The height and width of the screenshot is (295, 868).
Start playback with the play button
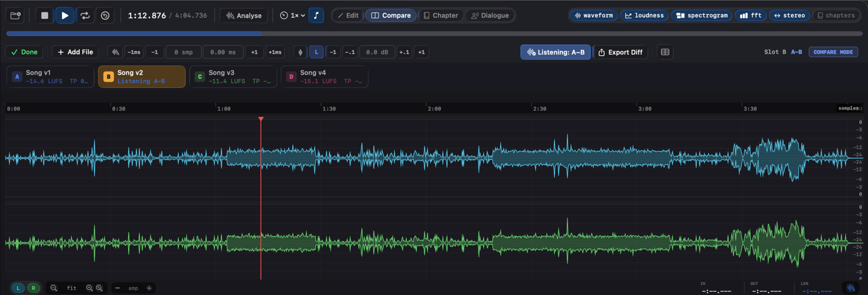point(65,15)
